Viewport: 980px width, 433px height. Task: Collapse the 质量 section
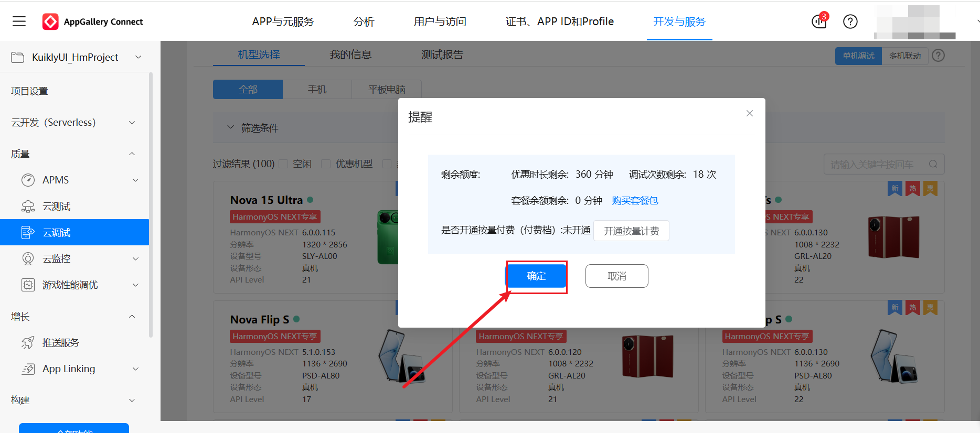tap(132, 154)
